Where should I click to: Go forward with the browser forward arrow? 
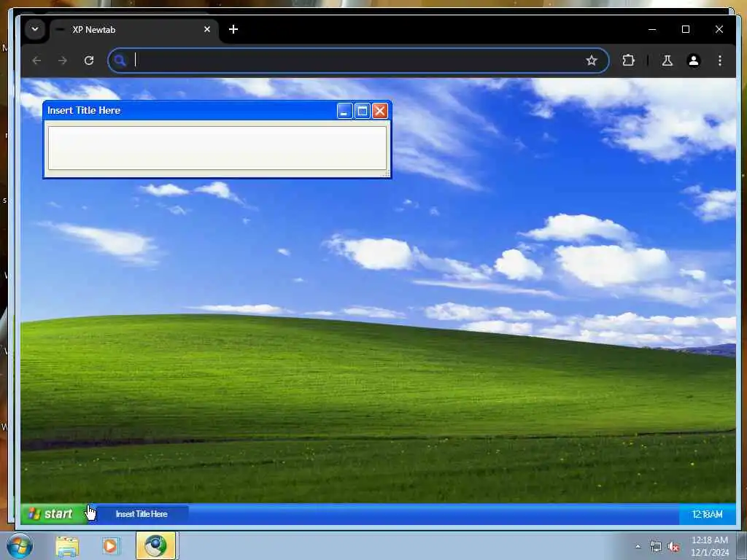tap(63, 61)
